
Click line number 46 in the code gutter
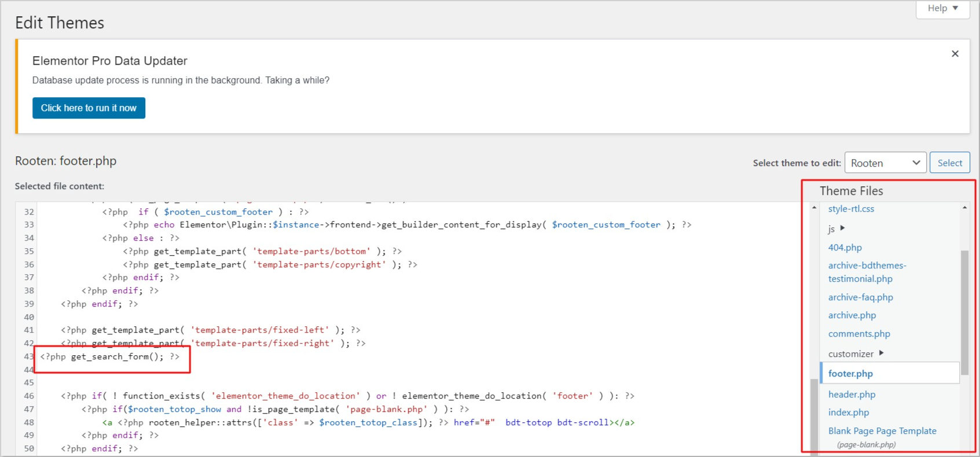click(x=29, y=396)
